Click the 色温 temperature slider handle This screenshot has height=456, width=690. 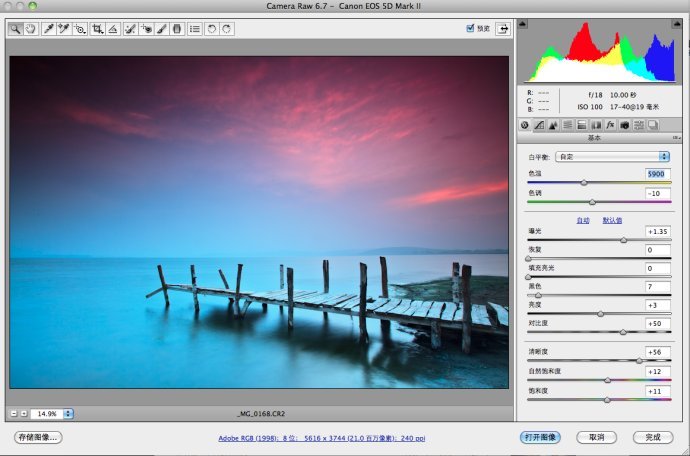pos(584,183)
